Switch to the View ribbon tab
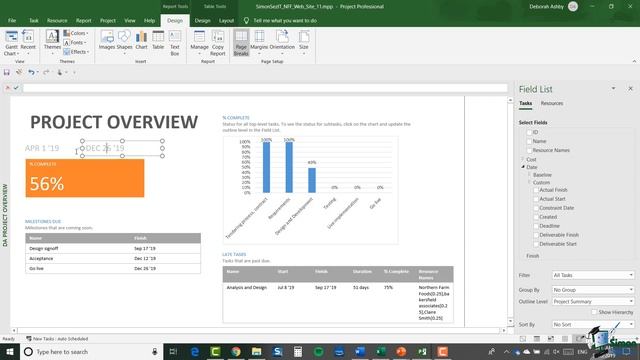This screenshot has height=360, width=640. pyautogui.click(x=130, y=20)
